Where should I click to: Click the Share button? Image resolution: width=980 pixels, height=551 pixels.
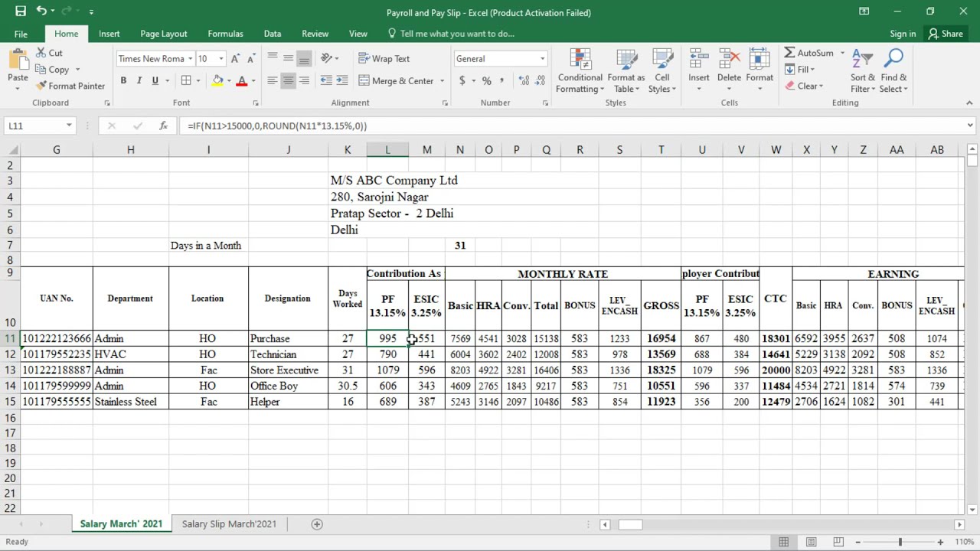click(x=946, y=34)
